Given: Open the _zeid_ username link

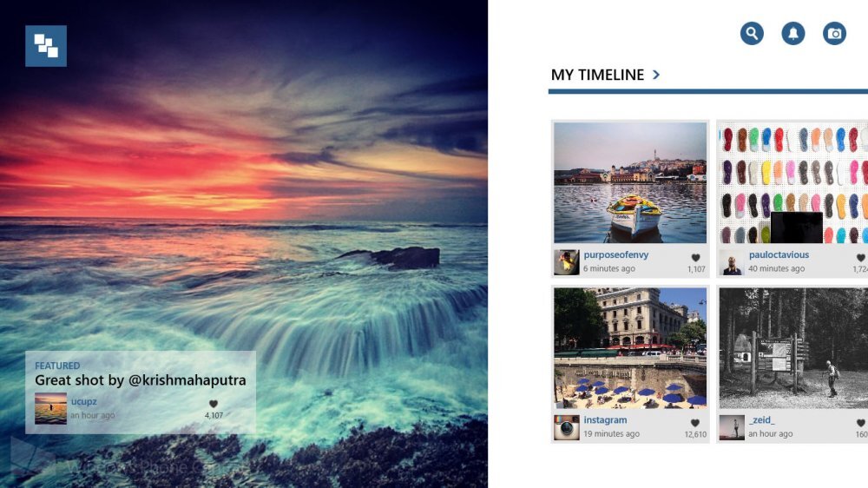Looking at the screenshot, I should tap(761, 420).
